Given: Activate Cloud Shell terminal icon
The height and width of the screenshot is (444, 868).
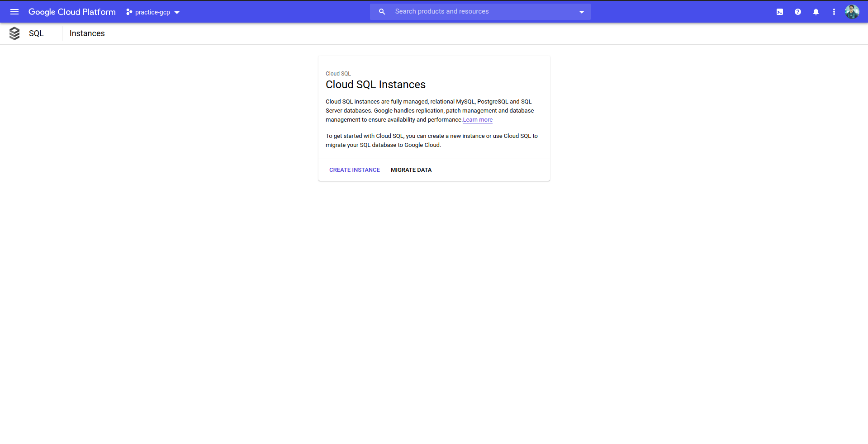Looking at the screenshot, I should point(780,12).
